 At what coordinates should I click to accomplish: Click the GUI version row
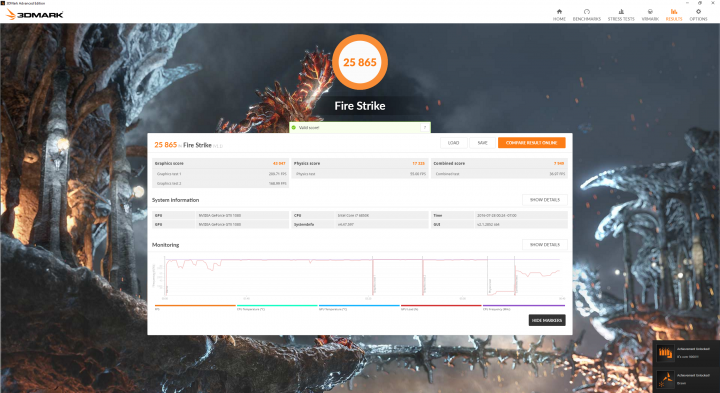499,225
